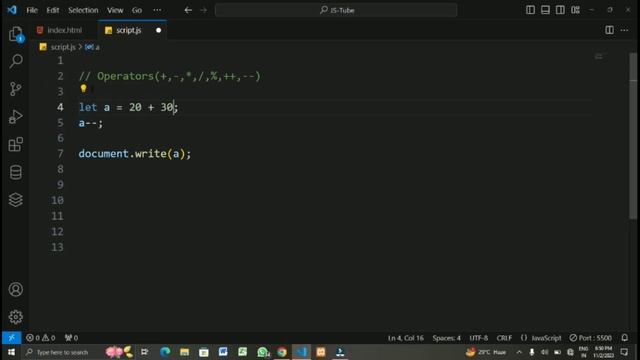Open the Selection menu
This screenshot has height=360, width=640.
83,10
